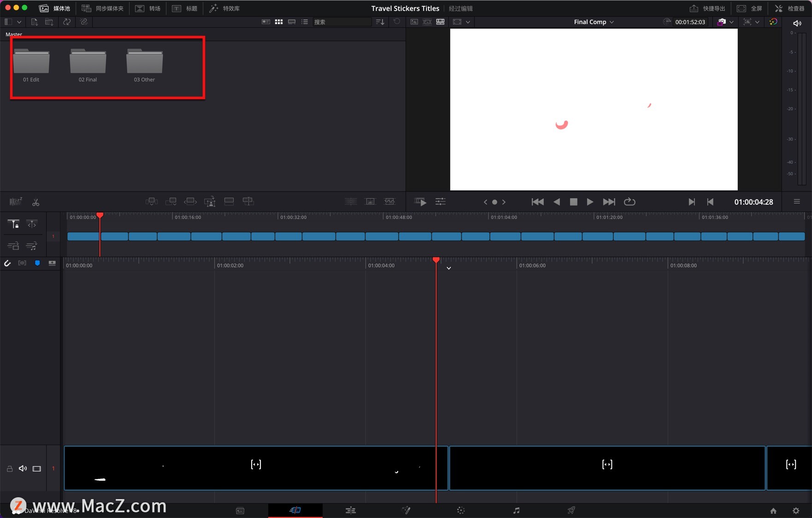Screen dimensions: 812x518
Task: Click the dissolve transition icon
Action: tap(370, 201)
